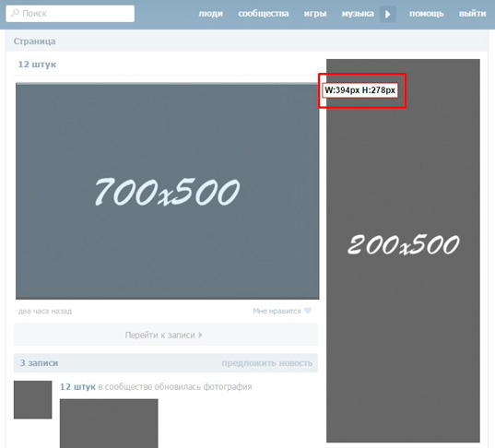Click the arrow after Перейти к записи
This screenshot has height=448, width=495.
200,335
